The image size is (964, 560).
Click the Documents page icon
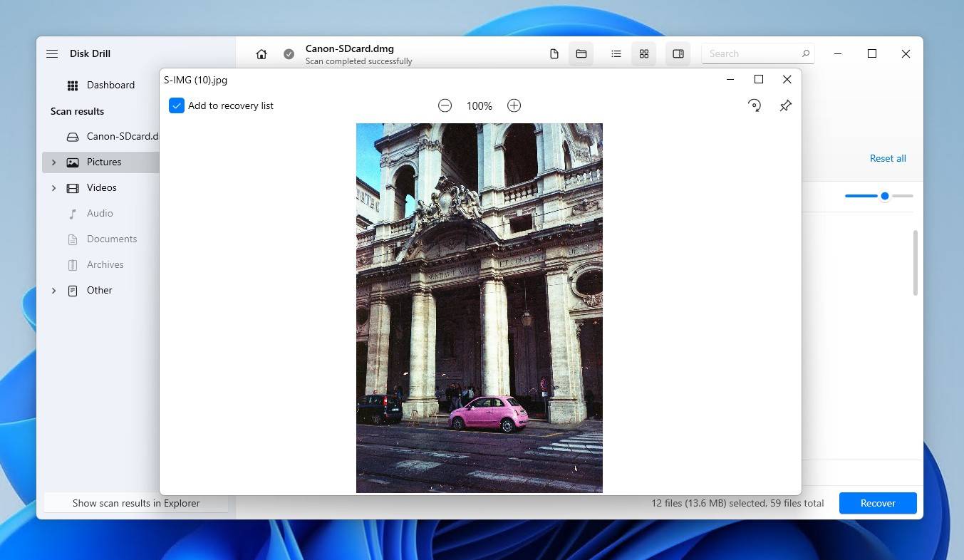[73, 239]
